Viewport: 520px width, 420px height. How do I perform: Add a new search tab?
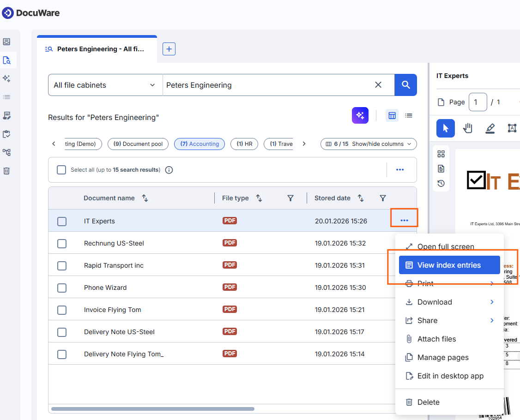(x=169, y=49)
